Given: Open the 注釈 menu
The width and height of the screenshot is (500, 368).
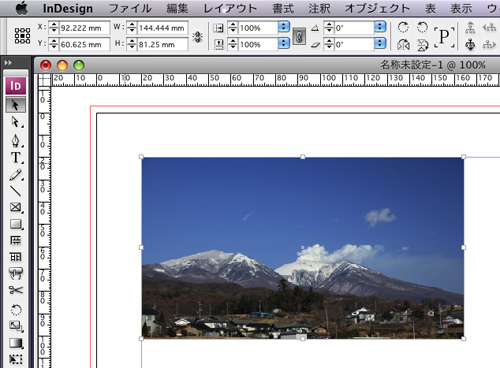Looking at the screenshot, I should coord(319,8).
